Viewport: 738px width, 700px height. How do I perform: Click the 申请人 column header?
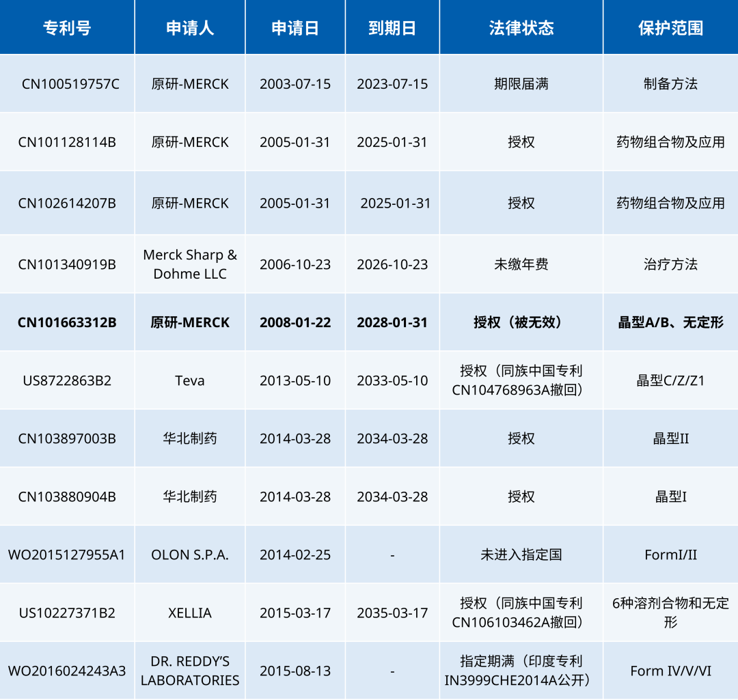tap(190, 28)
